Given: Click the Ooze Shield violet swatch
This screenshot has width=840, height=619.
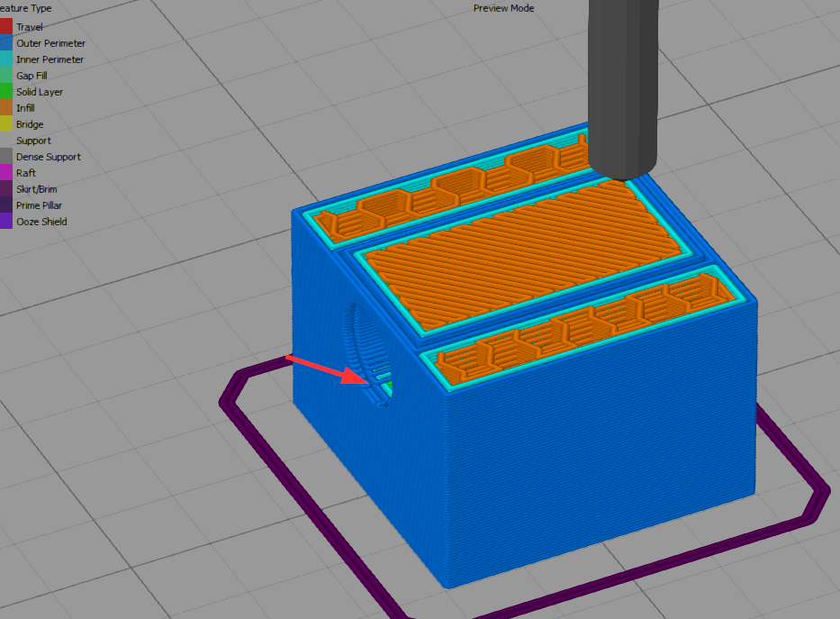Looking at the screenshot, I should coord(6,222).
